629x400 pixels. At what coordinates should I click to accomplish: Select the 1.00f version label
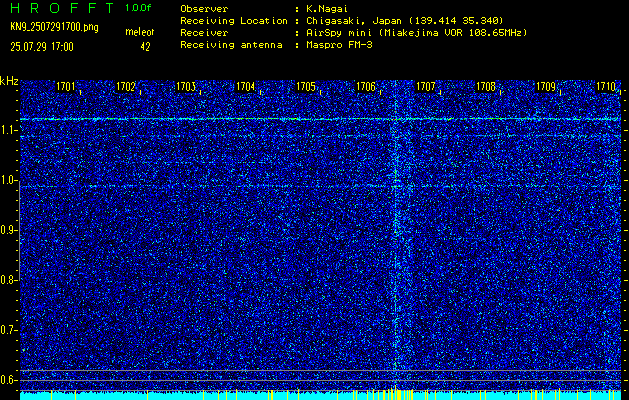tap(138, 8)
